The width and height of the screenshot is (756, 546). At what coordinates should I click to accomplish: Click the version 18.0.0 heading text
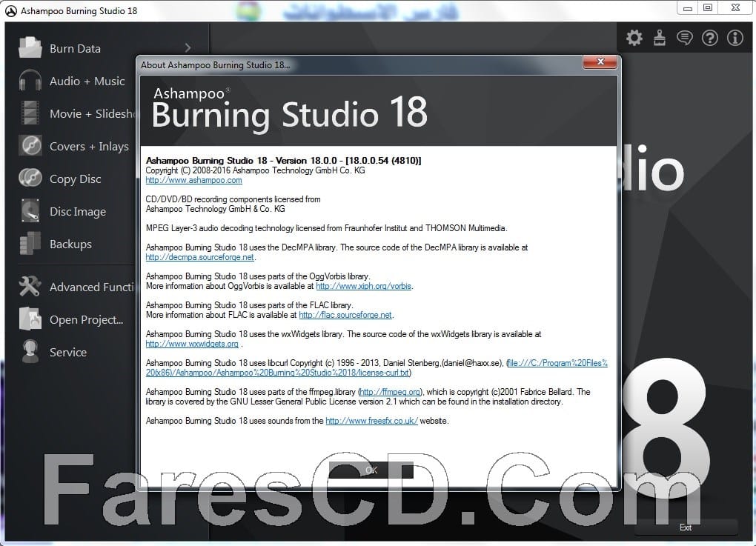tap(283, 161)
